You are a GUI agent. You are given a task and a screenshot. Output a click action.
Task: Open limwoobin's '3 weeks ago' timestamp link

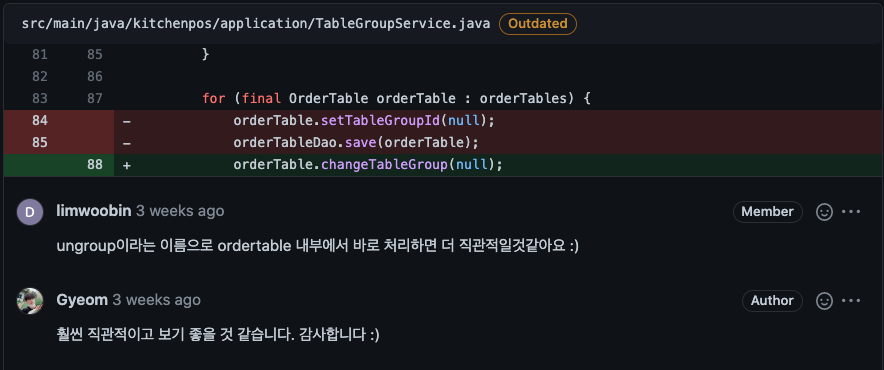coord(180,211)
